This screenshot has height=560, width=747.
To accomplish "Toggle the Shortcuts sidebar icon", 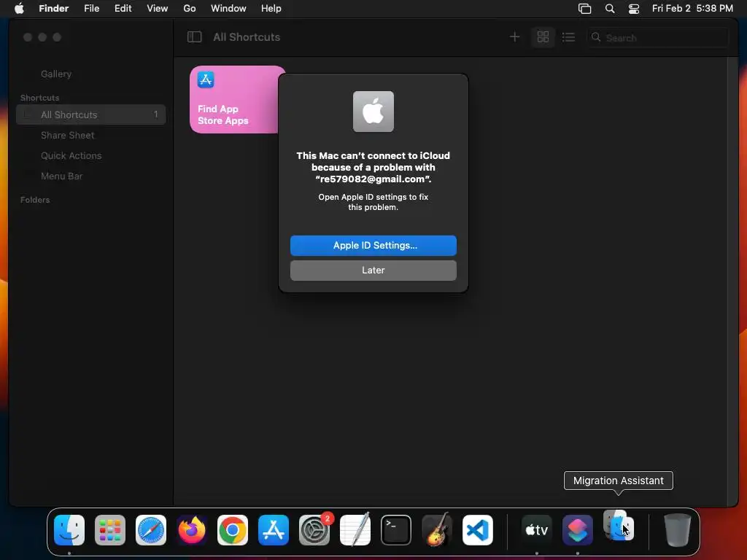I will tap(194, 37).
